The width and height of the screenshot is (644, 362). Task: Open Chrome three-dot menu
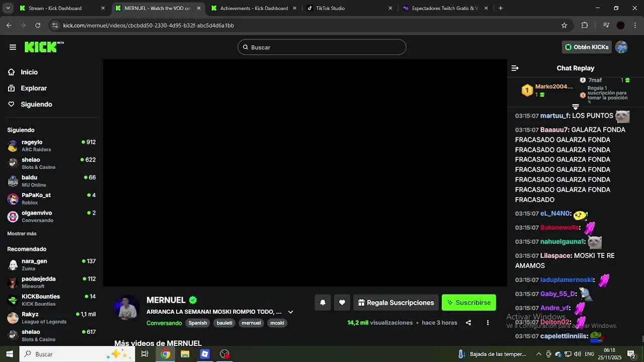tap(636, 25)
